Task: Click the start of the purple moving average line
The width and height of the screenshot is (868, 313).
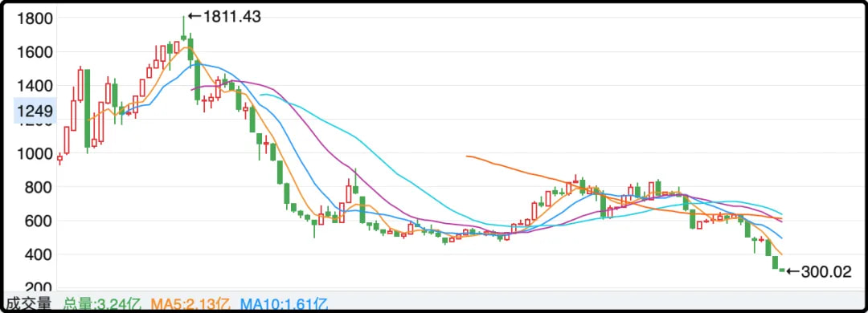Action: 192,89
